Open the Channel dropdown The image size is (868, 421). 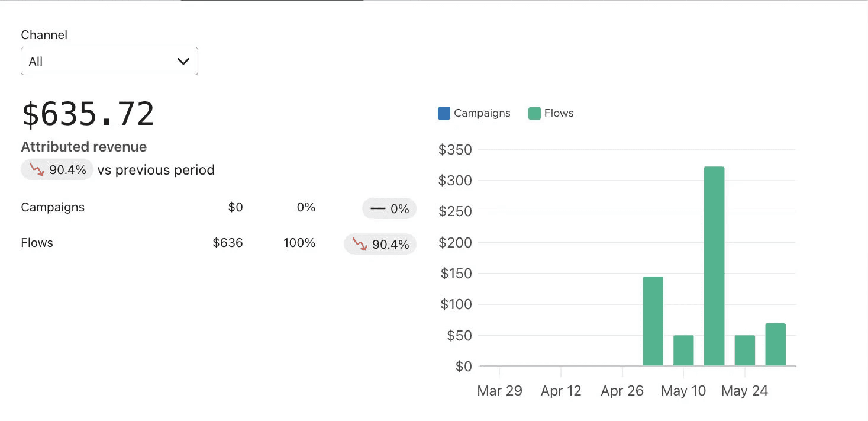109,62
